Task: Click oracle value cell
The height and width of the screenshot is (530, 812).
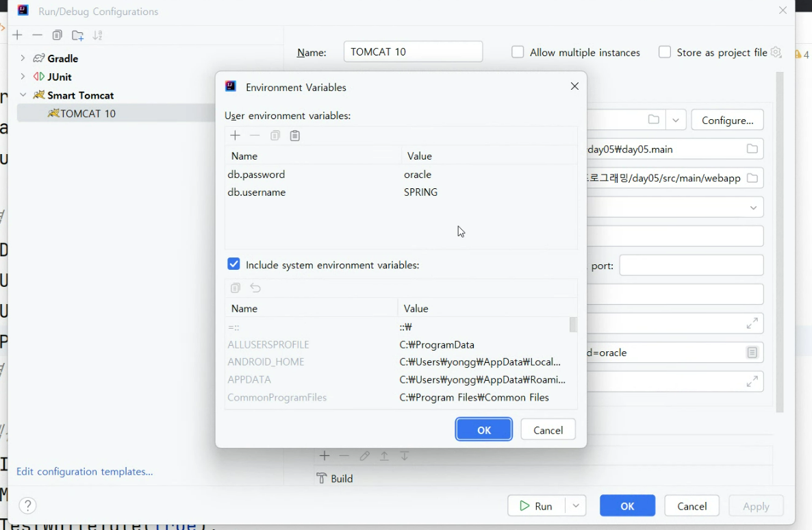Action: tap(418, 174)
